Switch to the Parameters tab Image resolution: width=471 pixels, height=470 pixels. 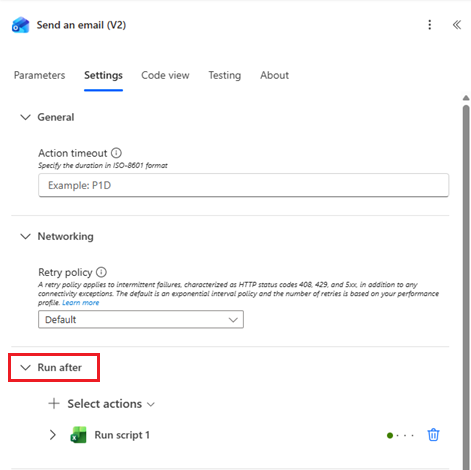click(x=39, y=75)
